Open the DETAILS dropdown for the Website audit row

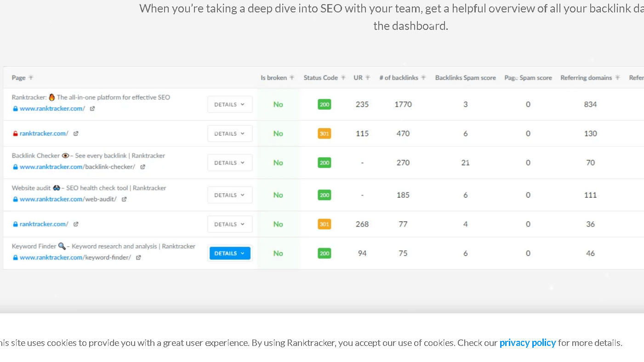pyautogui.click(x=230, y=195)
